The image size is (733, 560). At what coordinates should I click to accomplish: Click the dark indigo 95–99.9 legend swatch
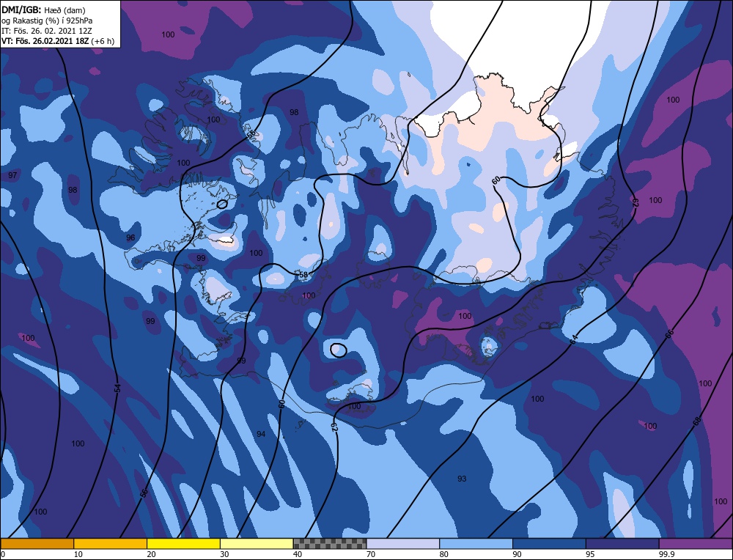(622, 544)
